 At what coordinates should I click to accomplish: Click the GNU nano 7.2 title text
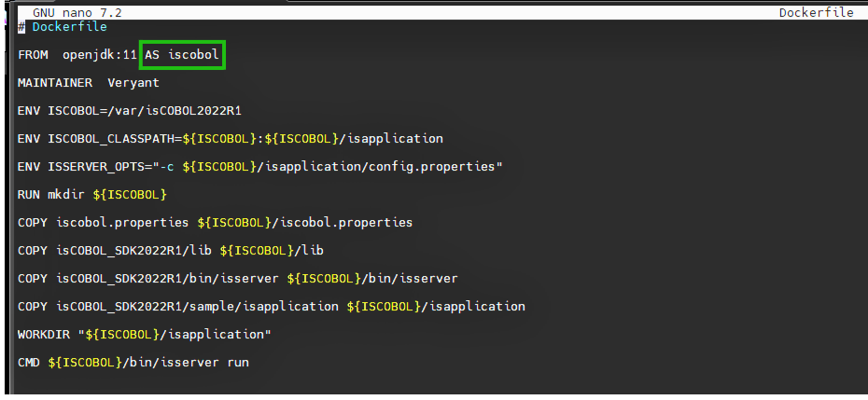pos(77,12)
